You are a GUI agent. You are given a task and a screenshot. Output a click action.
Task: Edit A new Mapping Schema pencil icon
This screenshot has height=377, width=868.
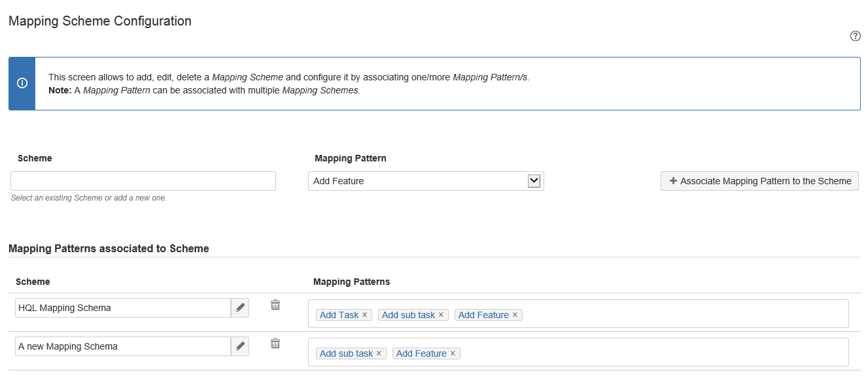tap(240, 346)
